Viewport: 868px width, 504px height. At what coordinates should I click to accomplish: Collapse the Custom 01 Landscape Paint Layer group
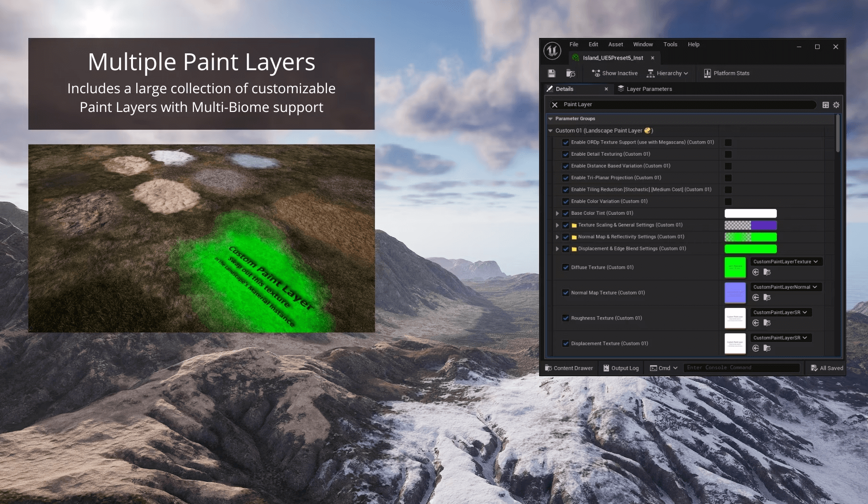(550, 130)
